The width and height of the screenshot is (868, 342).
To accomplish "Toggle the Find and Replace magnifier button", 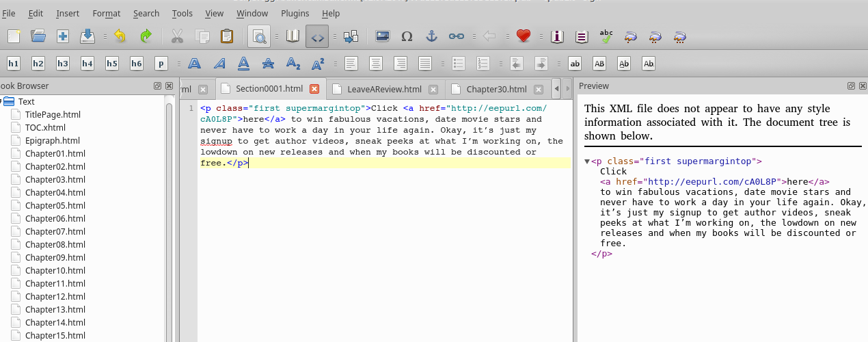I will (x=260, y=36).
